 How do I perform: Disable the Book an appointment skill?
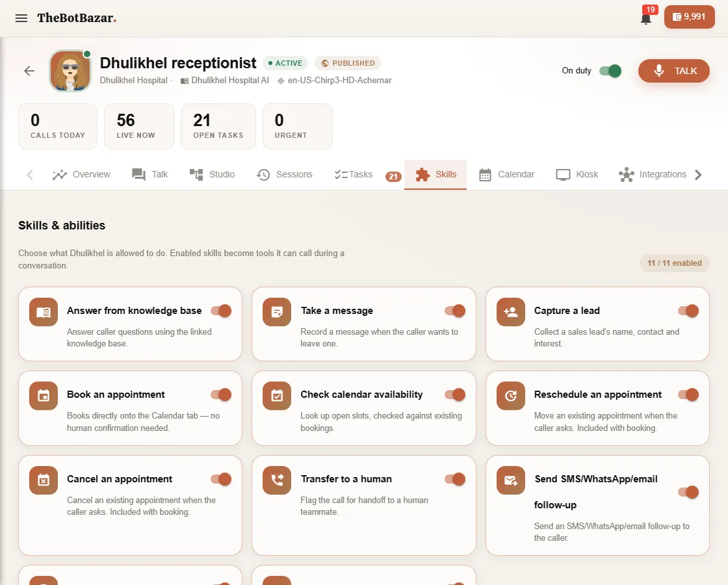221,395
